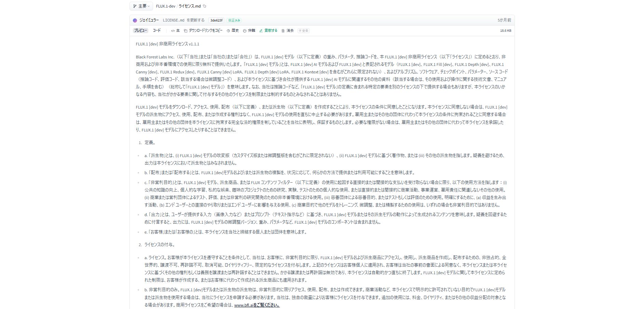Switch to the コード tab
The image size is (644, 309).
[x=156, y=31]
